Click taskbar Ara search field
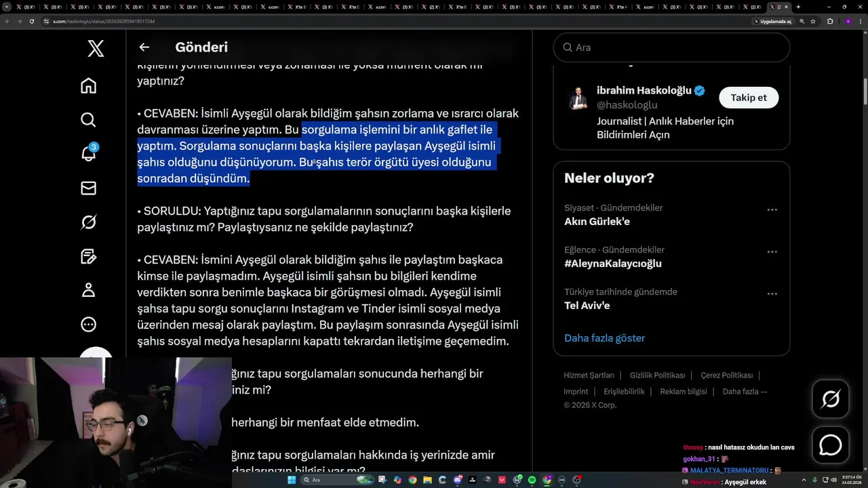Screen dimensions: 868x488 click(336, 480)
